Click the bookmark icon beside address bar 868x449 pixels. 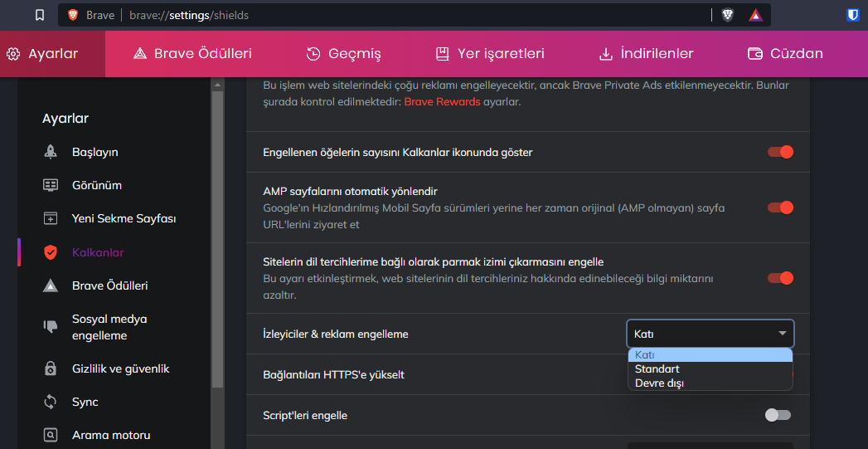pos(39,16)
